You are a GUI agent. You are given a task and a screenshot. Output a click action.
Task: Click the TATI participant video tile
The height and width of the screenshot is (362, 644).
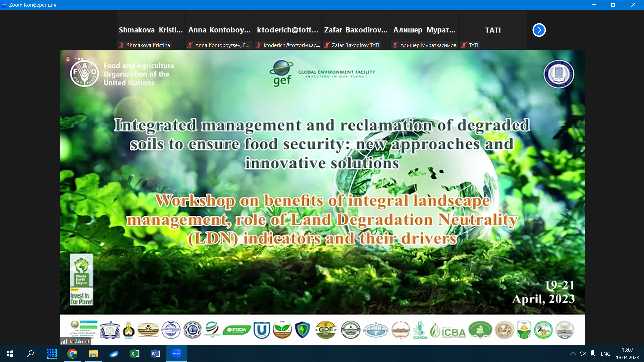click(493, 30)
